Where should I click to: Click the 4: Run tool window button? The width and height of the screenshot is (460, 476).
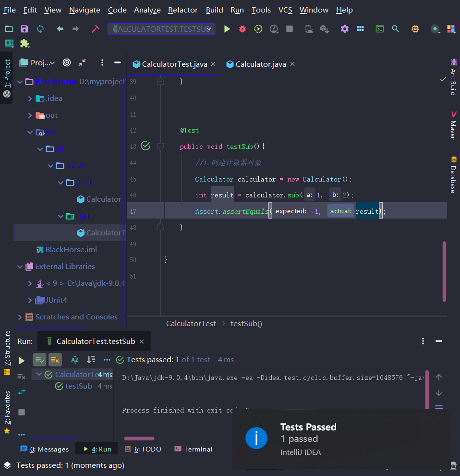(x=97, y=449)
